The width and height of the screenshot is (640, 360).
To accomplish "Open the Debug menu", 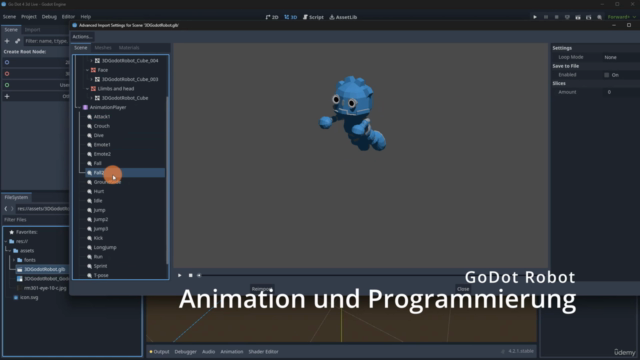I will [x=49, y=17].
